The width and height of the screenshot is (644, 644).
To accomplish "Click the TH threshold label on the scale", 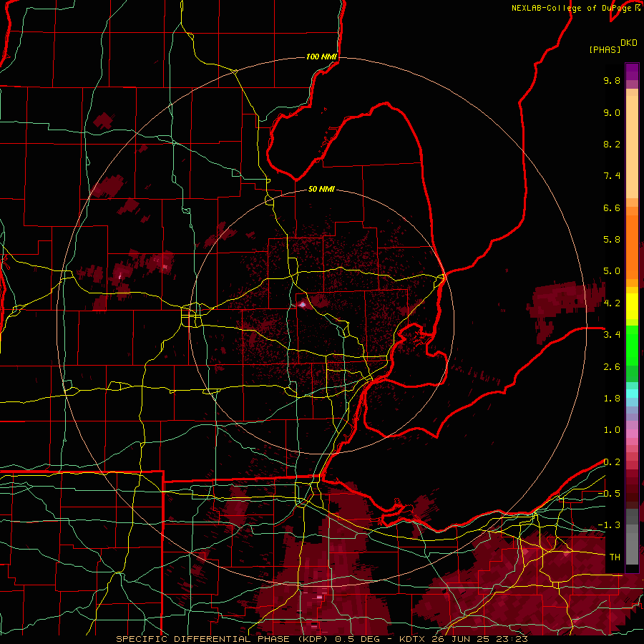I will coord(615,557).
